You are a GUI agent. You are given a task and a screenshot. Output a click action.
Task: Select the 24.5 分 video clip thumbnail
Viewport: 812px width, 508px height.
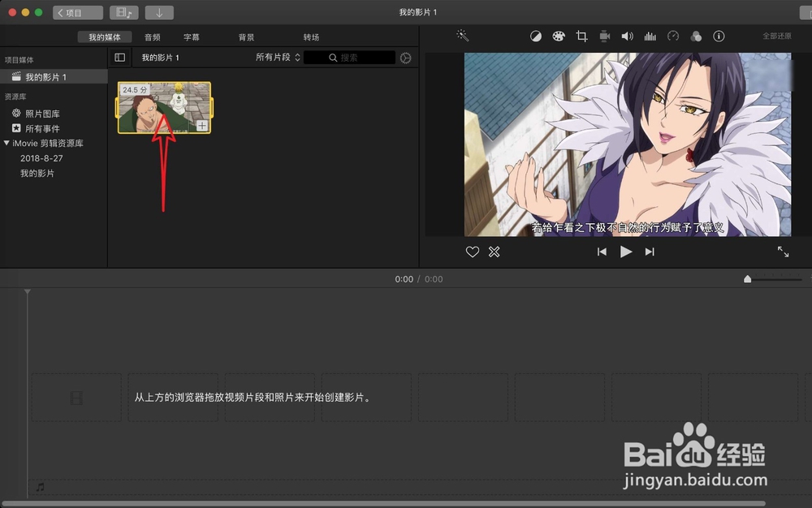[x=164, y=108]
